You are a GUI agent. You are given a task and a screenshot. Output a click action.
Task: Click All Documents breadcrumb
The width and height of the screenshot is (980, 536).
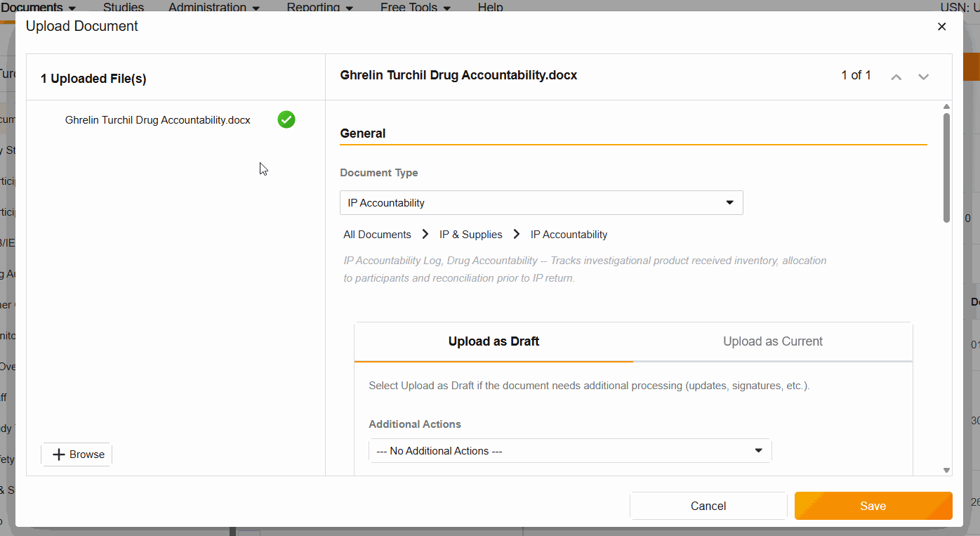(x=377, y=235)
